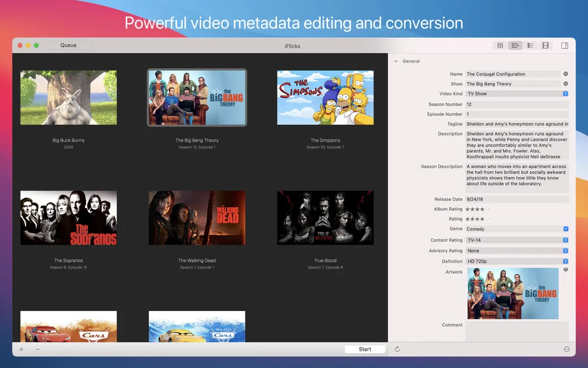
Task: Select The Sopranos thumbnail
Action: 68,218
